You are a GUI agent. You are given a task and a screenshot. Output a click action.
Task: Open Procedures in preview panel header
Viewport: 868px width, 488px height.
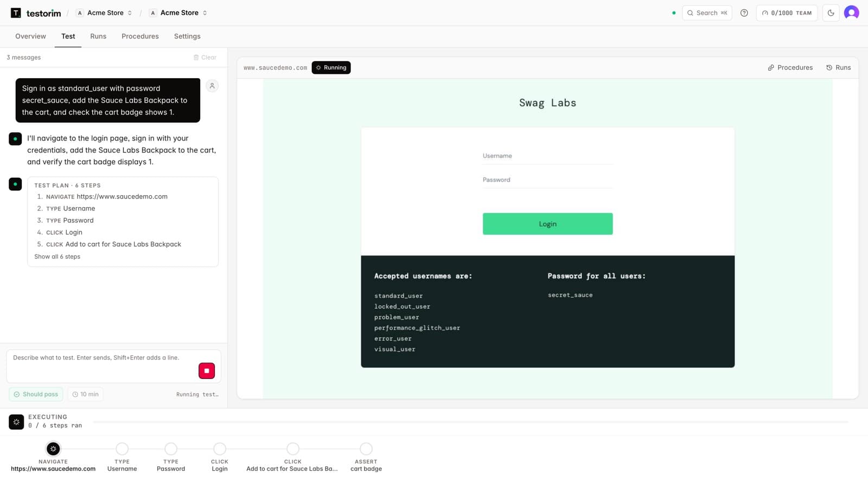(790, 68)
